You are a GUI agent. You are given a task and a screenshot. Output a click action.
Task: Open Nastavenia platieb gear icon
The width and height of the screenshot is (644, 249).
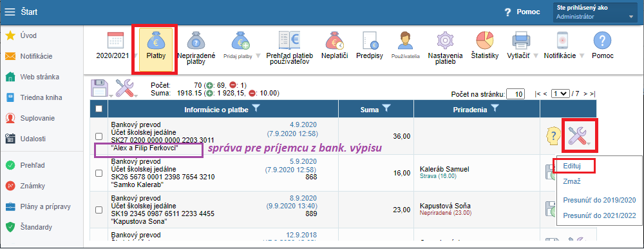pyautogui.click(x=445, y=41)
